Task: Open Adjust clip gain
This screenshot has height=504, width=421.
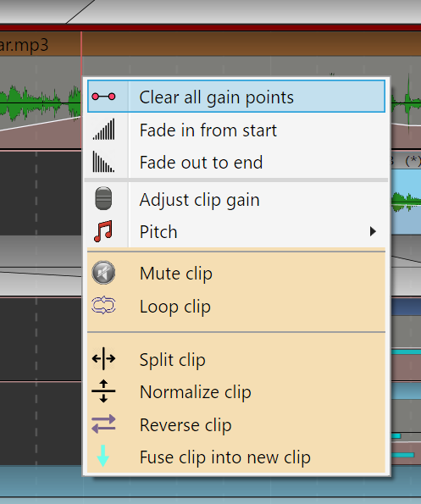Action: click(x=236, y=200)
